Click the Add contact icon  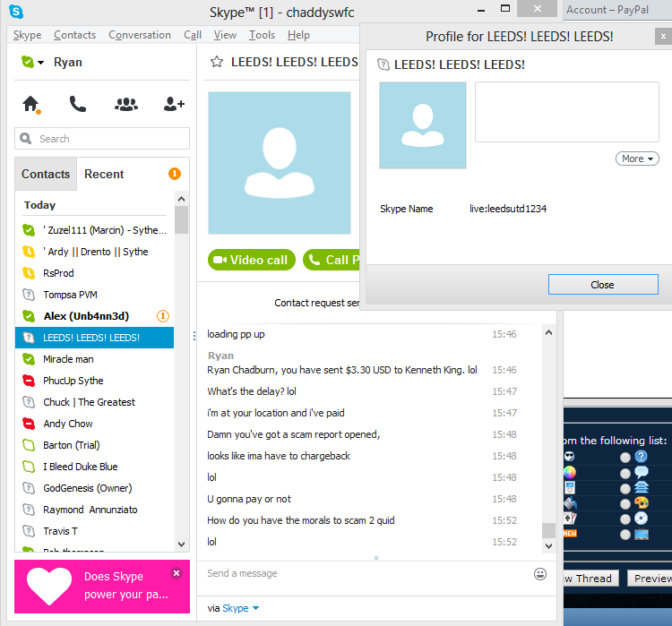[174, 104]
